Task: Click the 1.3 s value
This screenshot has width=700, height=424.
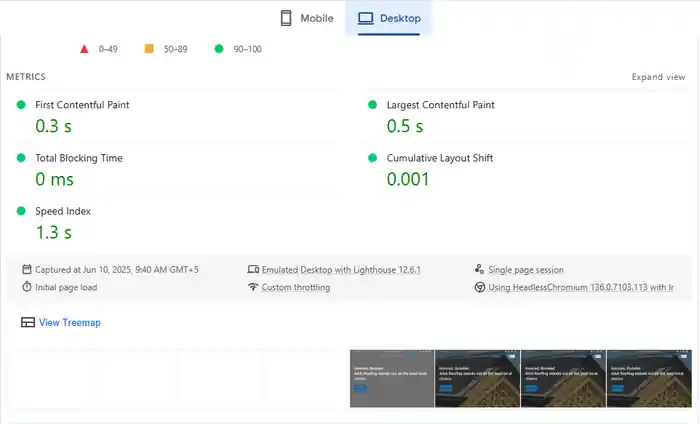Action: pos(54,233)
